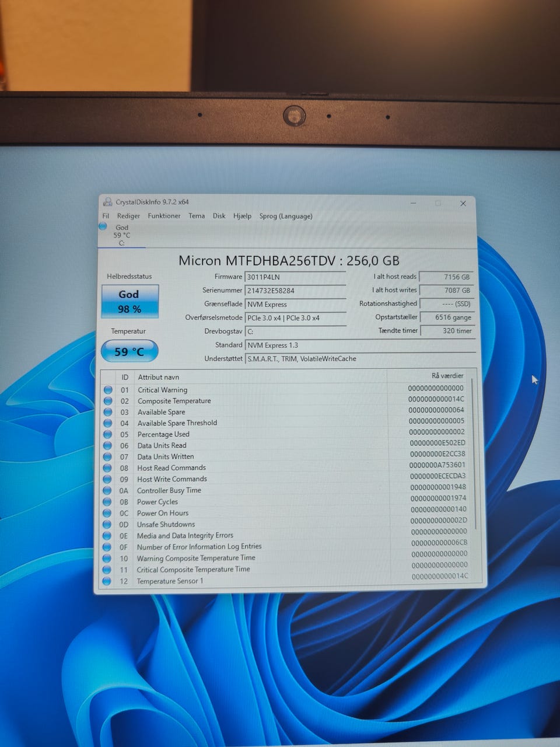The image size is (560, 747).
Task: Click the Drevbogstav C: field
Action: pos(295,331)
